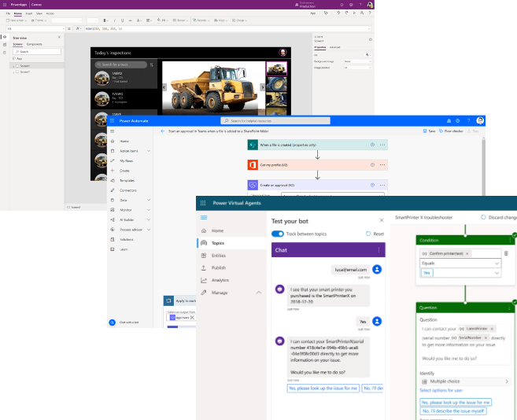
Task: Click Power Automate flow vertical scrollbar
Action: pyautogui.click(x=483, y=167)
